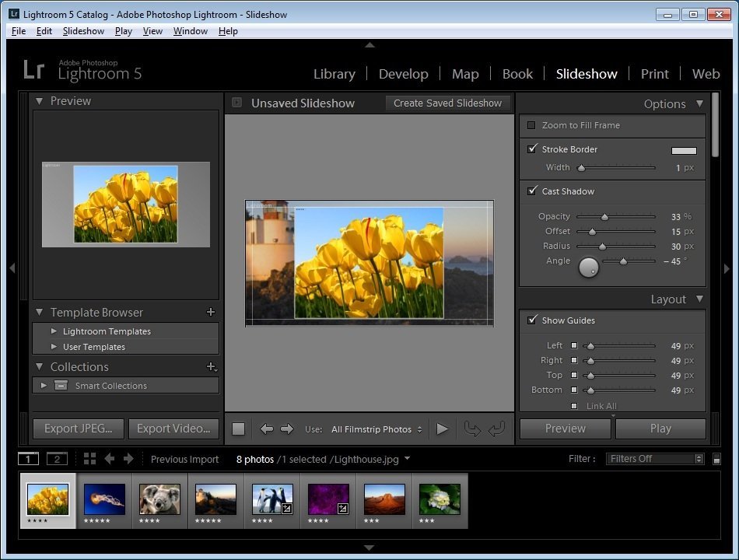Screen dimensions: 739x560
Task: Toggle Show Guides off
Action: (533, 320)
